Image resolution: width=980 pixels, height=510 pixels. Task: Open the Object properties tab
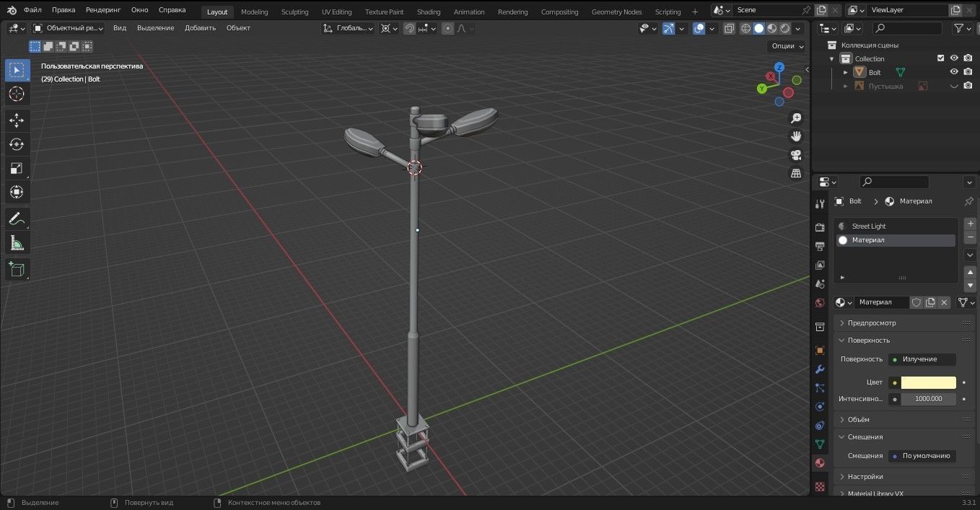(x=820, y=351)
